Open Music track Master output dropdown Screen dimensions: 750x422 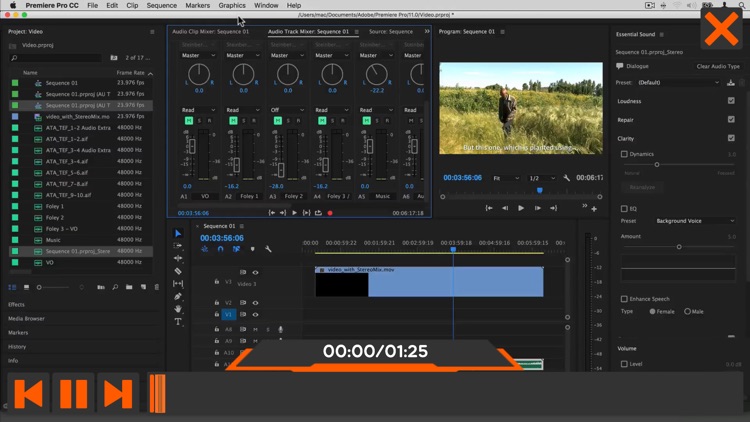pos(376,56)
